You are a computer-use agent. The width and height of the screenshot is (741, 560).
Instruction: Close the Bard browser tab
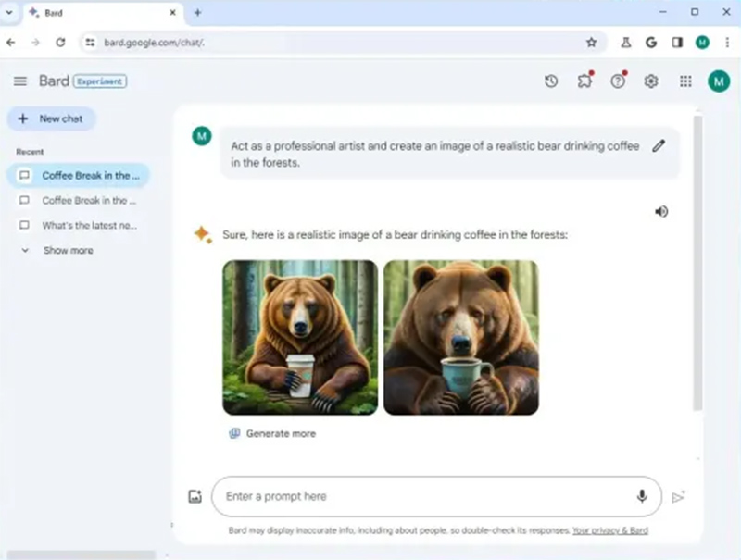tap(173, 13)
